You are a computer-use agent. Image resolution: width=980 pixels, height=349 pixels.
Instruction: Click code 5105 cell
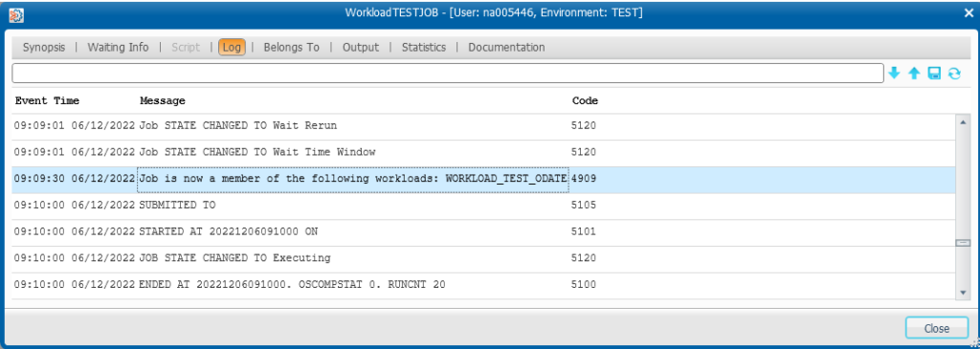pyautogui.click(x=584, y=206)
